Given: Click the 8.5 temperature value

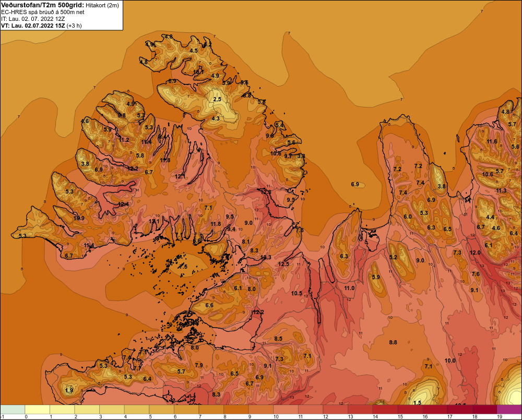Looking at the screenshot, I should click(x=278, y=339).
